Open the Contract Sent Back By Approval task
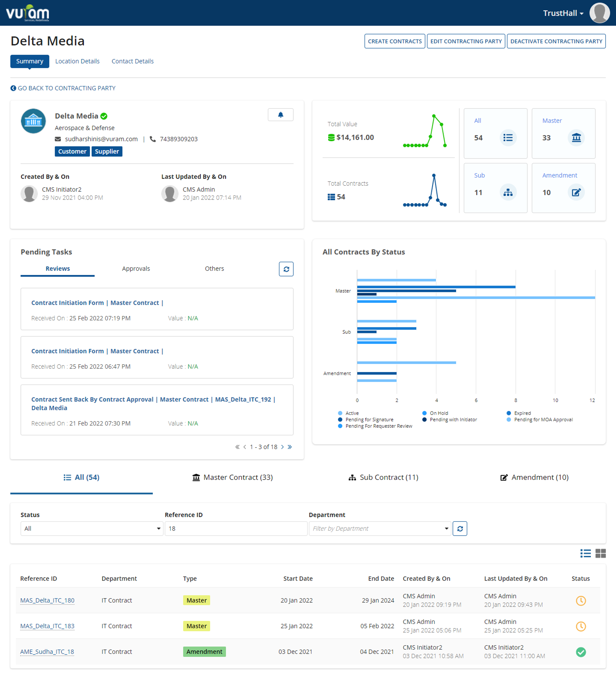The image size is (616, 676). [157, 410]
